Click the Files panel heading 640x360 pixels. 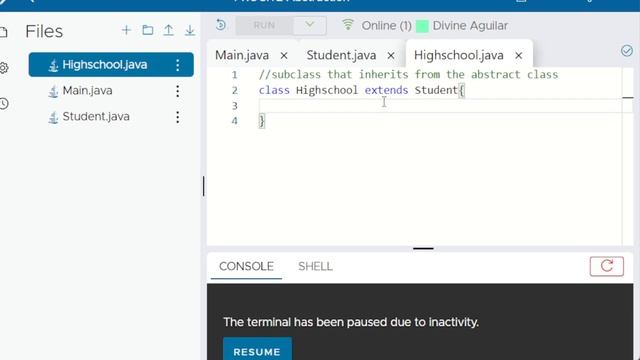click(x=44, y=31)
